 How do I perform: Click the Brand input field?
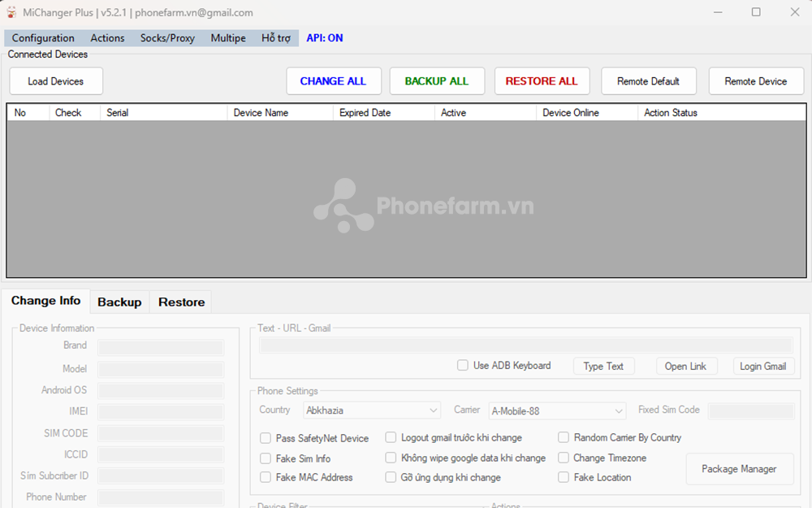tap(161, 347)
